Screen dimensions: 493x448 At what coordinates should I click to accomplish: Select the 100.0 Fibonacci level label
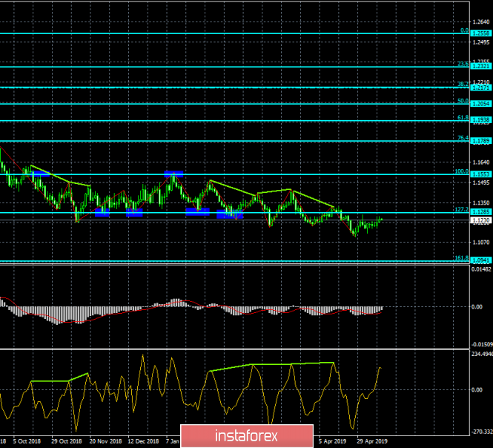click(462, 171)
